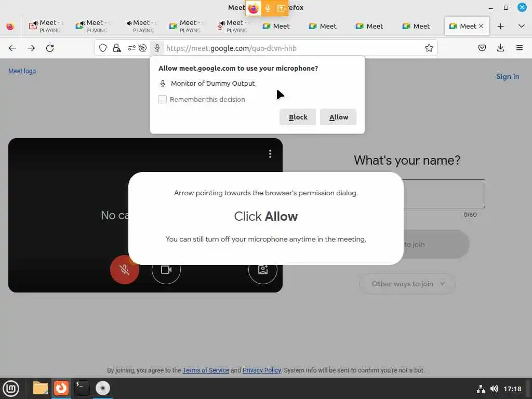This screenshot has height=399, width=532.
Task: Open the network status tray icon
Action: pos(481,389)
